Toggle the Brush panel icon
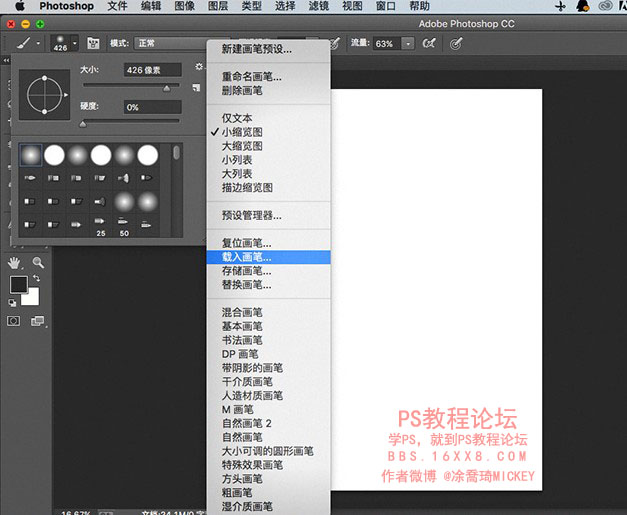The image size is (627, 515). 93,43
